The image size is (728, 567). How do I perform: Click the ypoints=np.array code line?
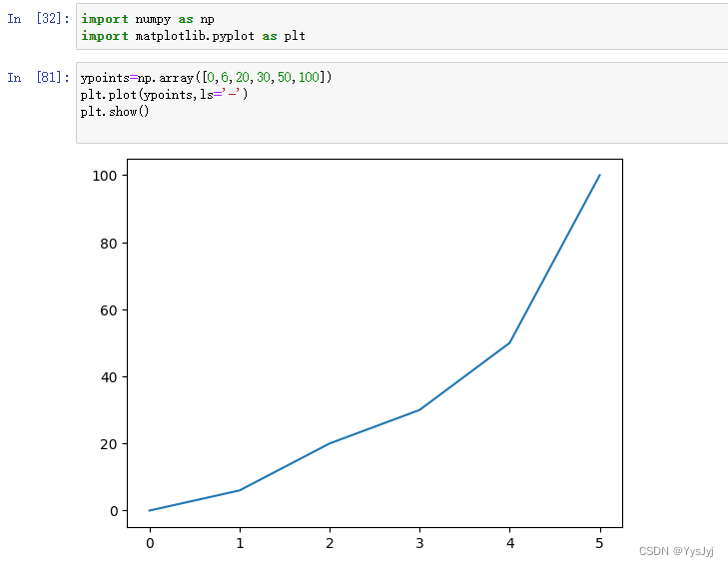tap(206, 77)
